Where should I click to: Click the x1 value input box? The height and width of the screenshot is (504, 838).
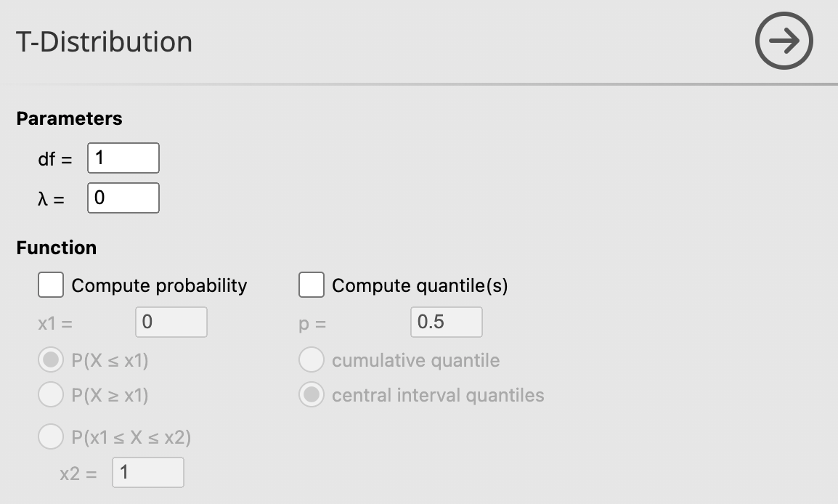171,322
